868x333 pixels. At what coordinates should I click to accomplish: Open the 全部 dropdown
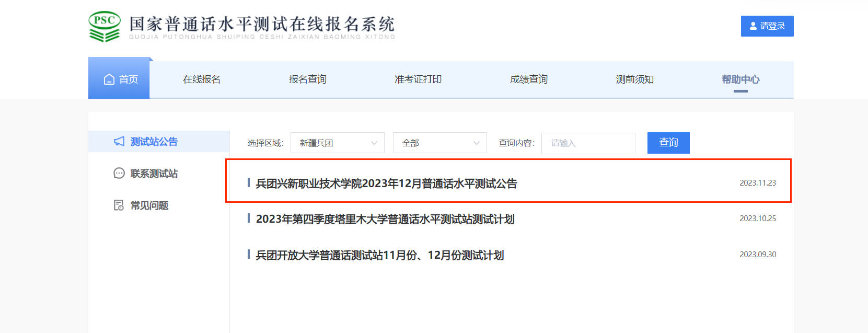440,143
